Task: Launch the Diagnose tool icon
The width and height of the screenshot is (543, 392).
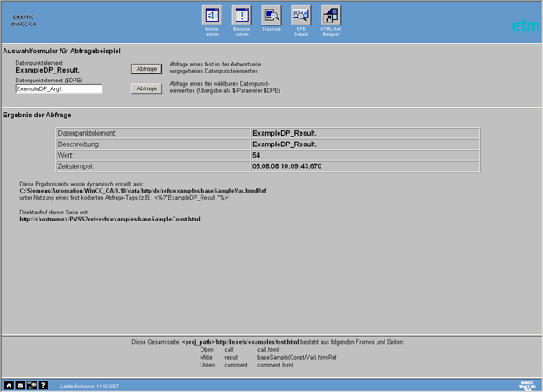Action: tap(271, 17)
